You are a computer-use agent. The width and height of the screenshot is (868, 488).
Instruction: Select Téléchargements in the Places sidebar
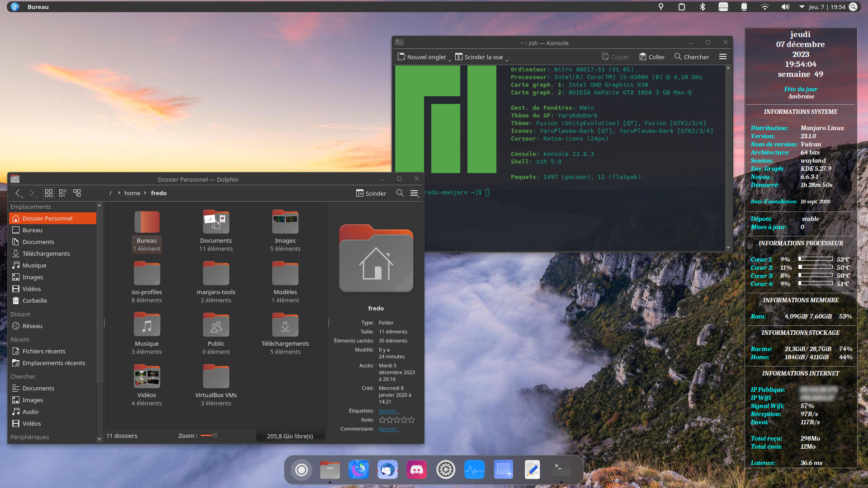tap(46, 253)
